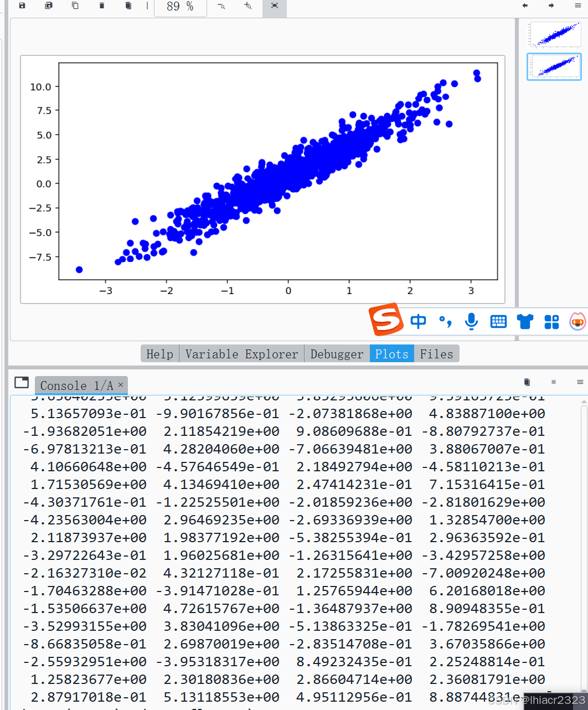This screenshot has width=588, height=710.
Task: Select the second plot thumbnail
Action: coord(554,66)
